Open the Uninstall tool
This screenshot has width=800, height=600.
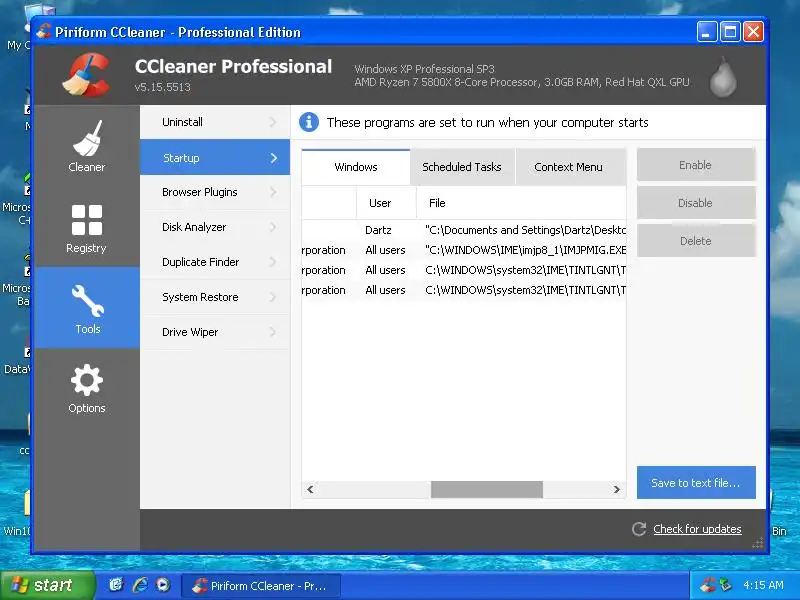point(215,122)
